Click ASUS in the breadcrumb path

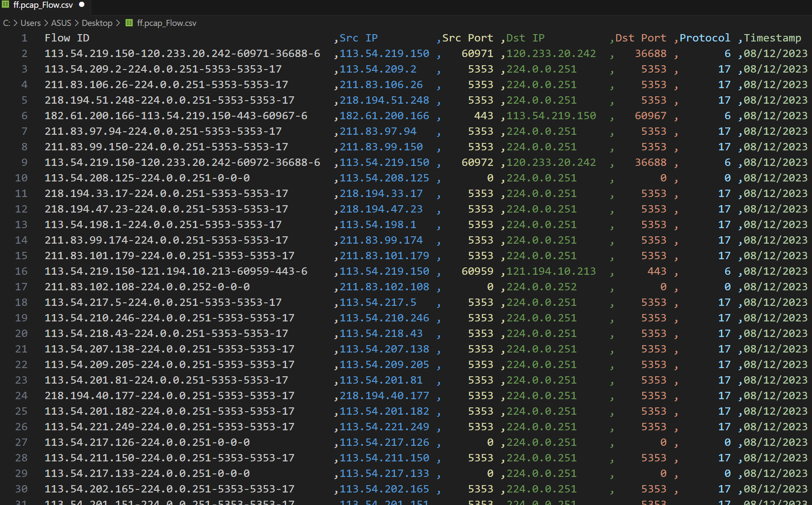point(61,23)
